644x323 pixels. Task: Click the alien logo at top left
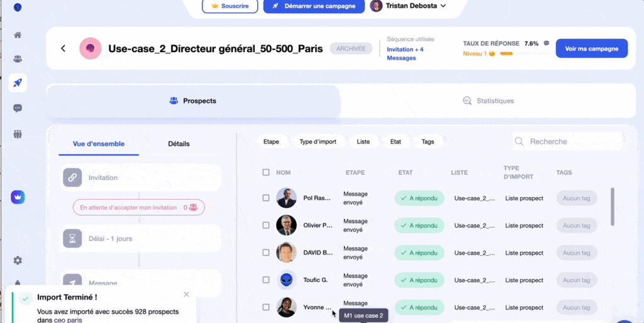(17, 8)
